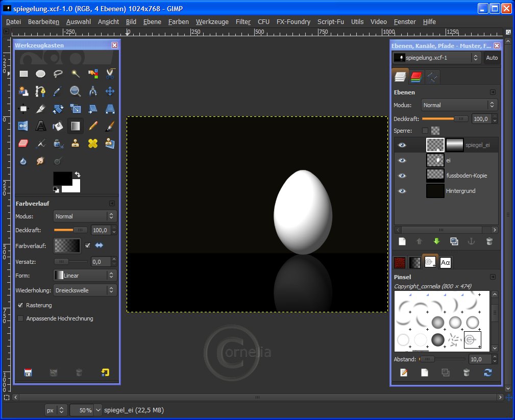Select the Text tool in the toolbox
Screen dimensions: 515x420
41,126
